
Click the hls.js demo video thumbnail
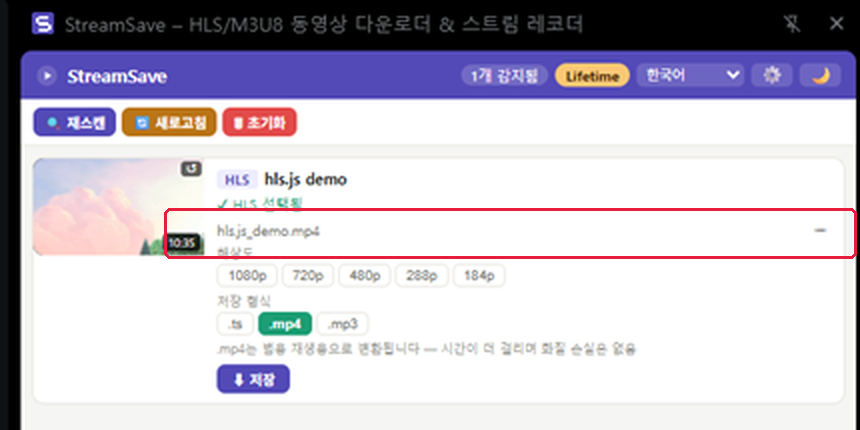click(118, 207)
